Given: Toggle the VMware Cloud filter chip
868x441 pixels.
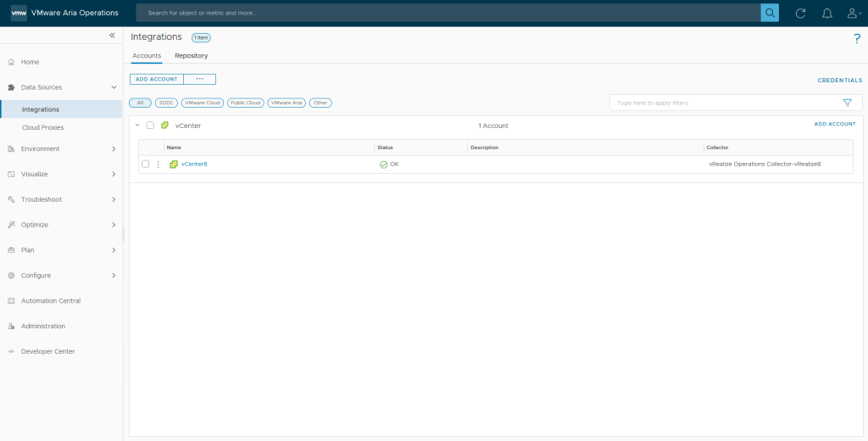Looking at the screenshot, I should [x=203, y=103].
